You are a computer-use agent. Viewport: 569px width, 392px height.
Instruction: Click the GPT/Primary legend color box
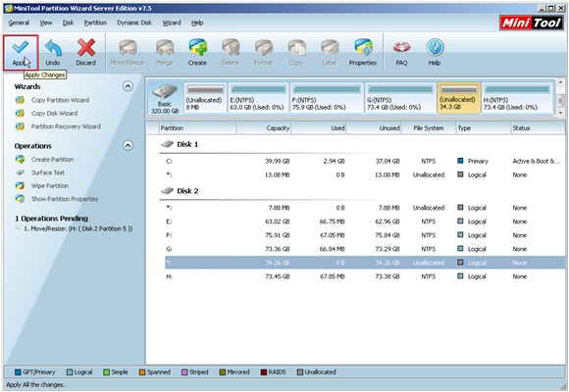[18, 372]
